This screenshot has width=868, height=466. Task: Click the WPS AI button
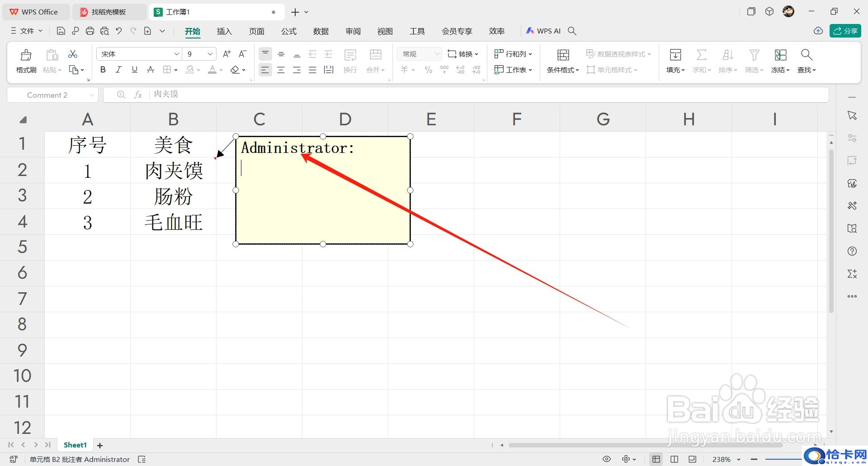(x=543, y=31)
